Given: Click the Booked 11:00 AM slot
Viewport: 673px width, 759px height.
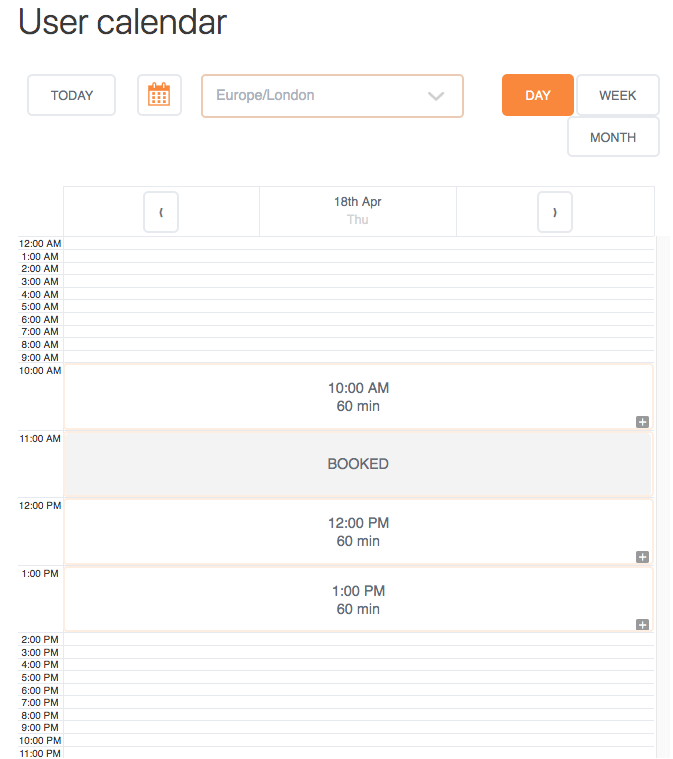Looking at the screenshot, I should (358, 464).
